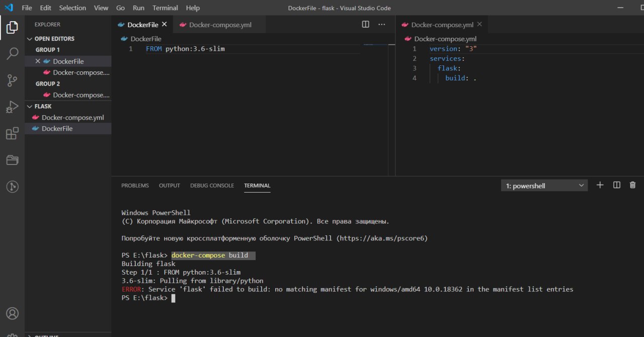This screenshot has width=644, height=337.
Task: Open the folder-shaped project manager icon
Action: (x=12, y=160)
